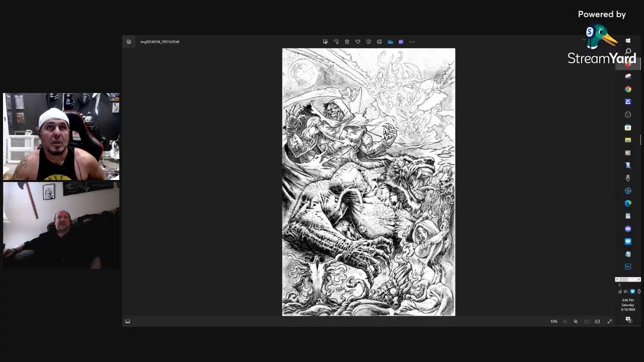The image size is (644, 362).
Task: Click the Edit image icon in Photos toolbar
Action: click(325, 42)
